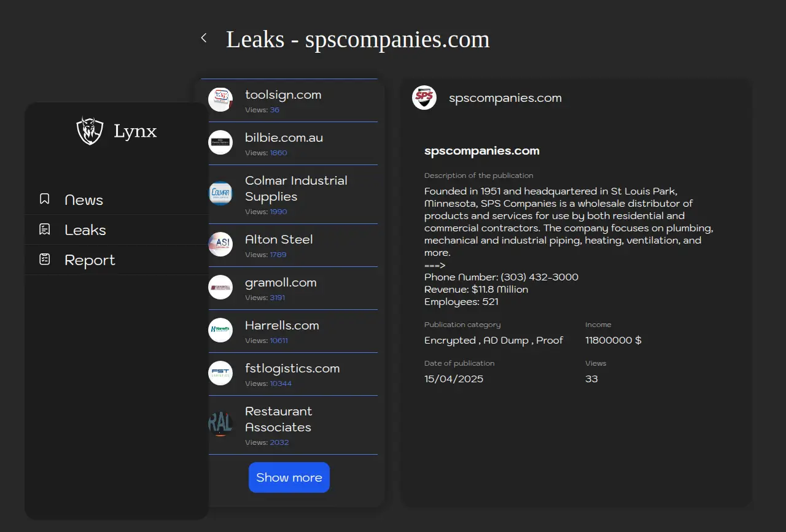Viewport: 786px width, 532px height.
Task: Click the Alton Steel ASI logo
Action: [x=220, y=244]
